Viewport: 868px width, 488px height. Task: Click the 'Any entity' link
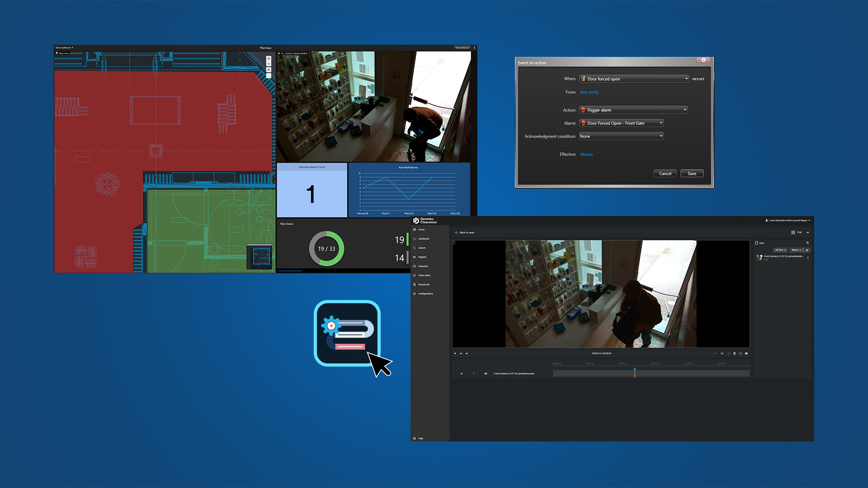point(590,92)
